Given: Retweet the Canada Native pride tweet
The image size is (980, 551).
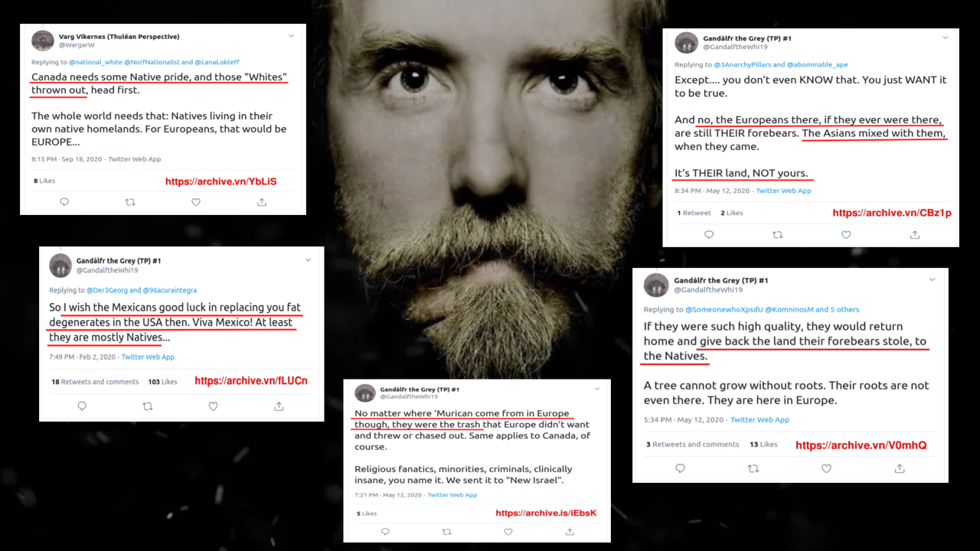Looking at the screenshot, I should pyautogui.click(x=129, y=202).
